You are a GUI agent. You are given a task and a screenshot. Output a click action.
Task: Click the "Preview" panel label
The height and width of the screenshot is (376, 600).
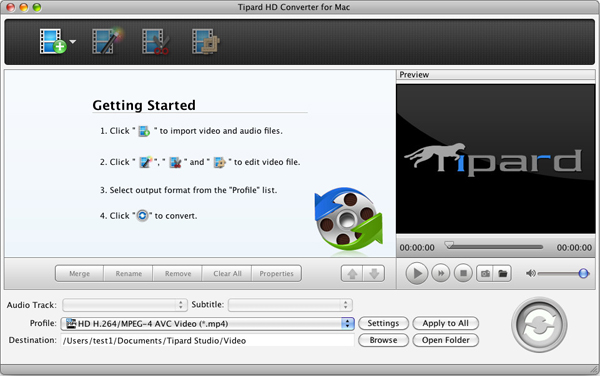pos(414,75)
